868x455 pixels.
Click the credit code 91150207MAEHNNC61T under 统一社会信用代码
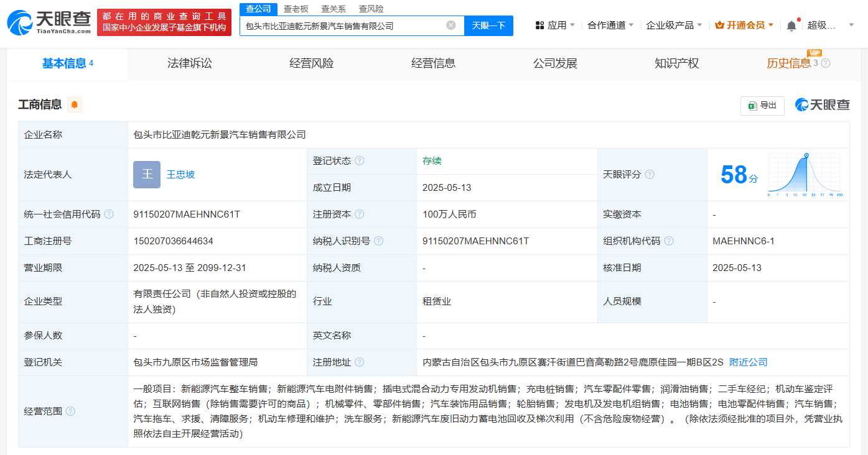click(x=187, y=214)
